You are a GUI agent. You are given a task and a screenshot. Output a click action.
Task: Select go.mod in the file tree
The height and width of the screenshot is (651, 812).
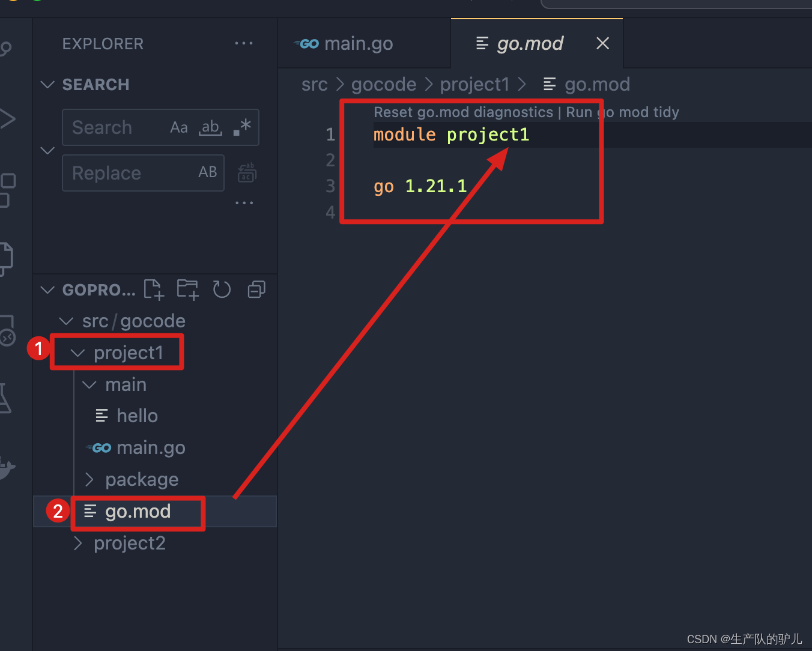click(x=155, y=511)
